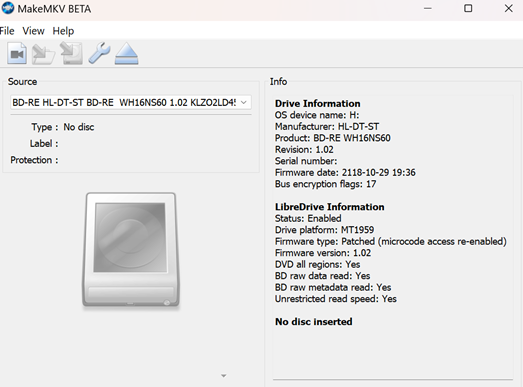Click 'OS device name: H:' line
The width and height of the screenshot is (523, 387).
[x=317, y=115]
